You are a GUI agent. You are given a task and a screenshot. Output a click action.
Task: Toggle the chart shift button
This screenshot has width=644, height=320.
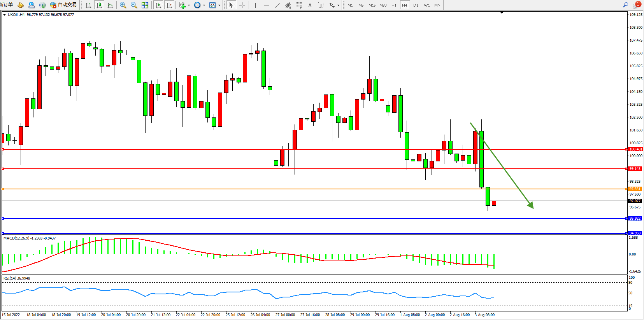(x=169, y=5)
